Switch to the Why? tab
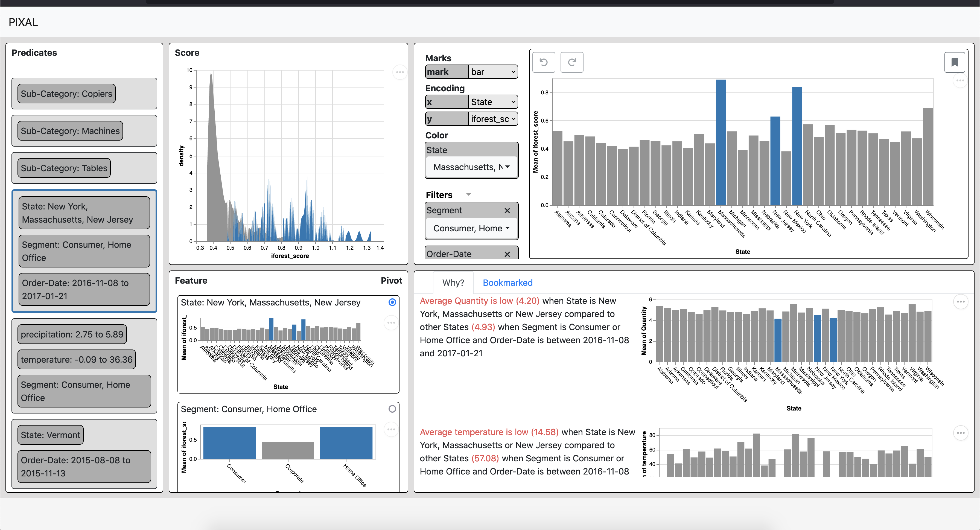 (x=453, y=283)
